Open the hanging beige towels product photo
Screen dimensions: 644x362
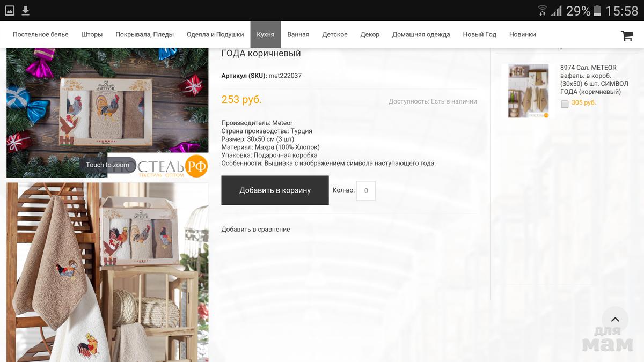tap(107, 272)
